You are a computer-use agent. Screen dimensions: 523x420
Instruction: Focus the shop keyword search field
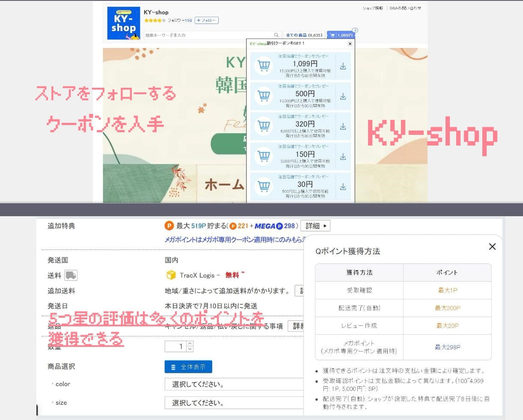tap(208, 35)
